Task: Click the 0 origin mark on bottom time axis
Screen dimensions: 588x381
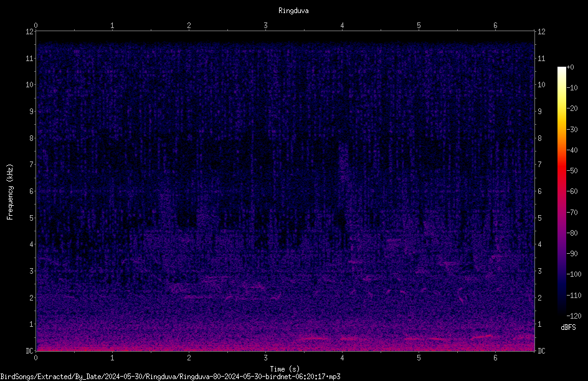Action: (x=36, y=358)
